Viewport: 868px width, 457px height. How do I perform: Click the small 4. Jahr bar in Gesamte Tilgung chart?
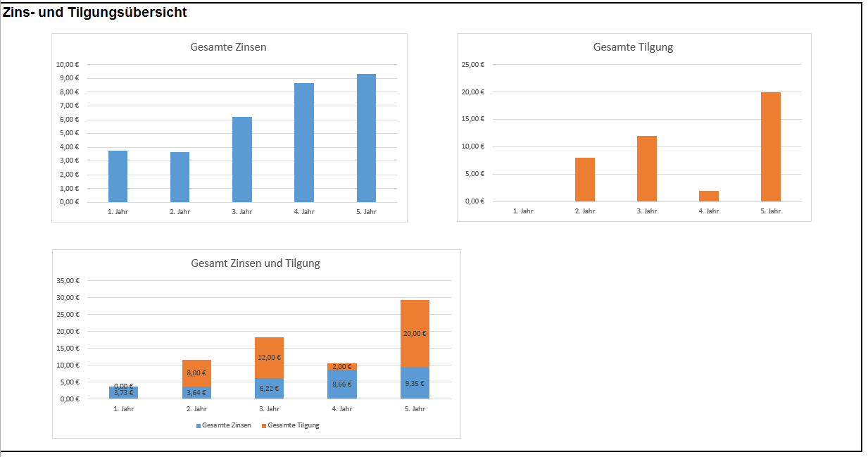point(709,196)
